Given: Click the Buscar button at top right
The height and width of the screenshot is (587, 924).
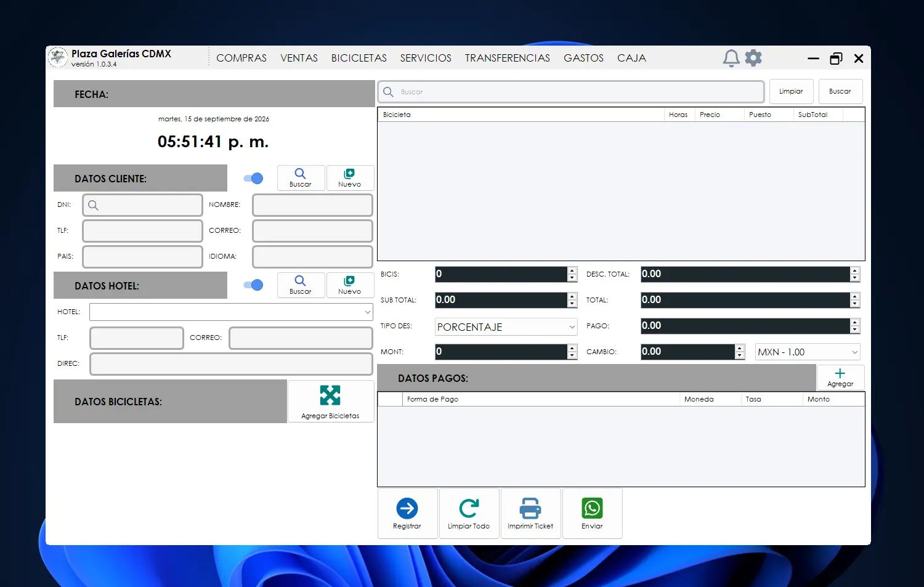Looking at the screenshot, I should [840, 92].
